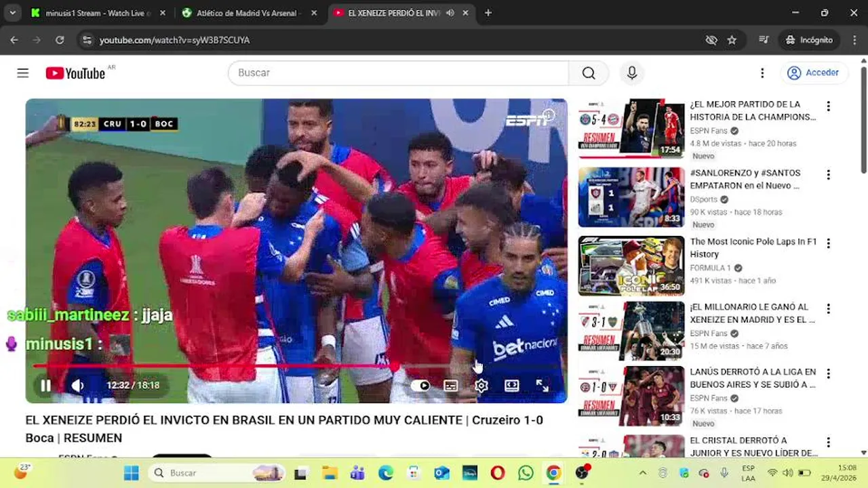Image resolution: width=868 pixels, height=488 pixels.
Task: Open the Chrome three-dot menu
Action: point(853,40)
